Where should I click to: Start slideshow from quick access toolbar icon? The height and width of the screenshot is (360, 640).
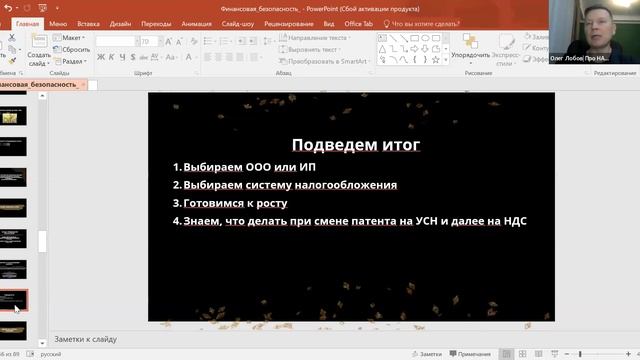point(42,8)
